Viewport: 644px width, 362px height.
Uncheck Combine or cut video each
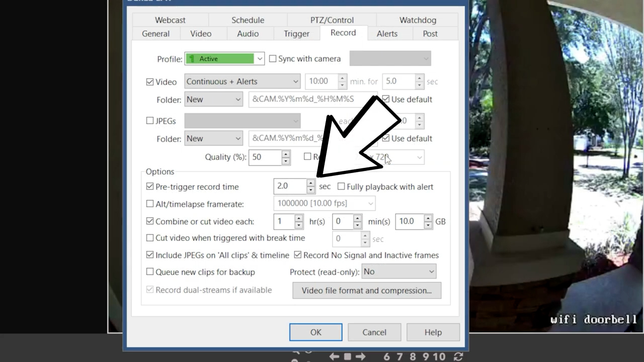coord(150,221)
